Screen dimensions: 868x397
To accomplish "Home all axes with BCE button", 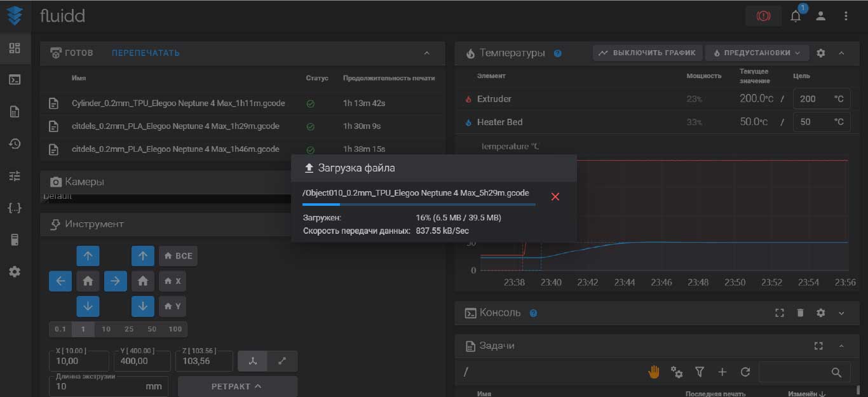I will click(x=178, y=256).
